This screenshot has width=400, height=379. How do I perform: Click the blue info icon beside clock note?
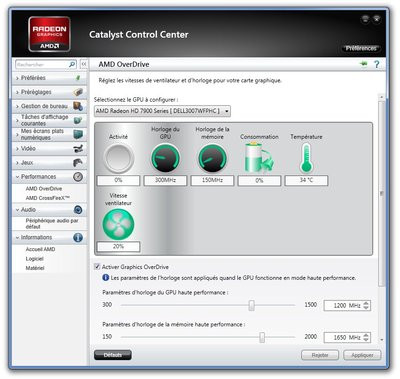click(106, 277)
